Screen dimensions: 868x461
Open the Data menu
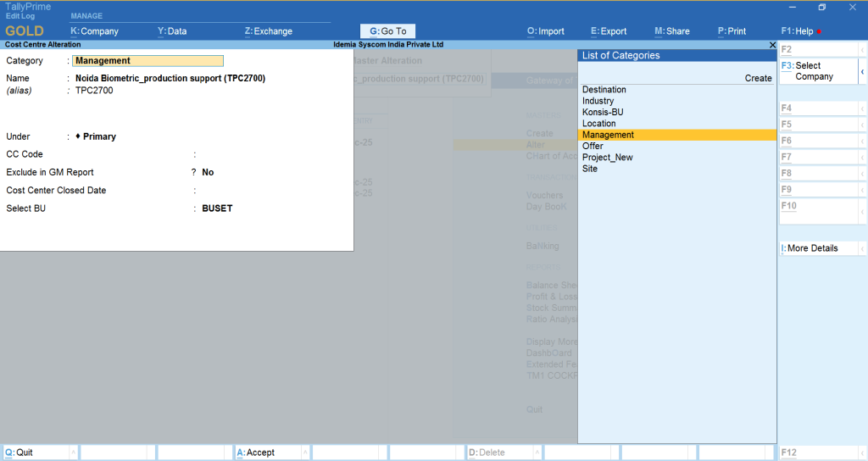[172, 31]
